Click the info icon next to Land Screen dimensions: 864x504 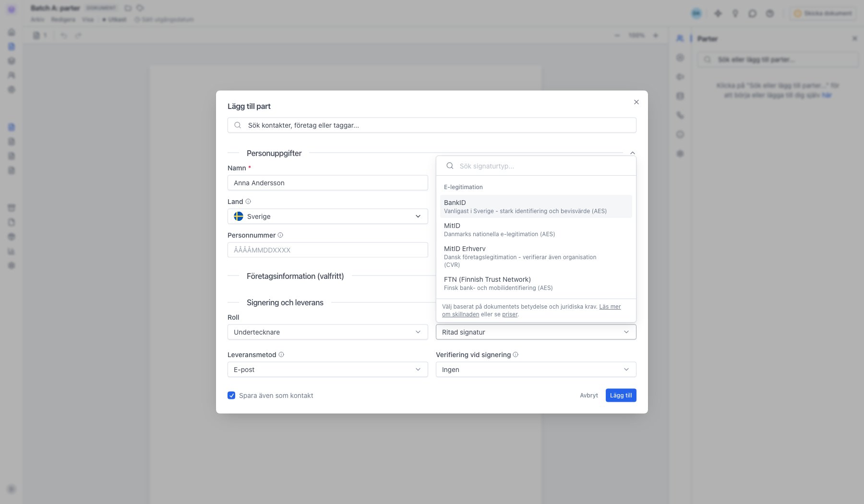pos(248,202)
